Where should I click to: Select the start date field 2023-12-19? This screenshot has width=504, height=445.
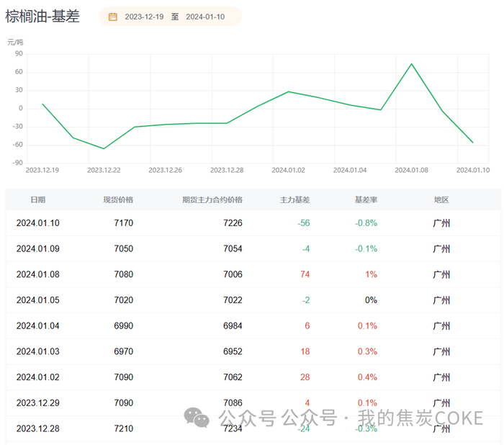[143, 17]
